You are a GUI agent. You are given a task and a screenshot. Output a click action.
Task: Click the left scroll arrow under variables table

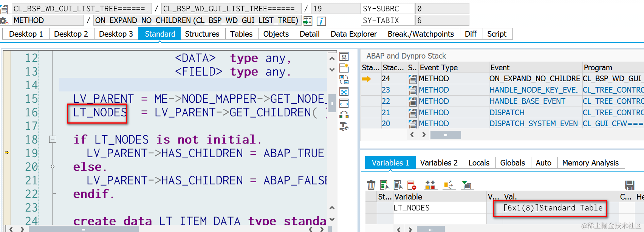pos(398,229)
